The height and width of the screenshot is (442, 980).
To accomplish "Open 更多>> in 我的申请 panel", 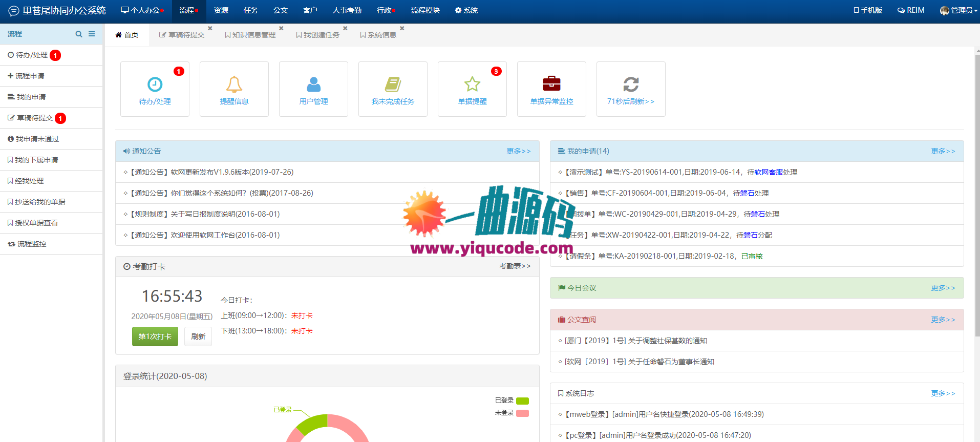I will tap(943, 151).
